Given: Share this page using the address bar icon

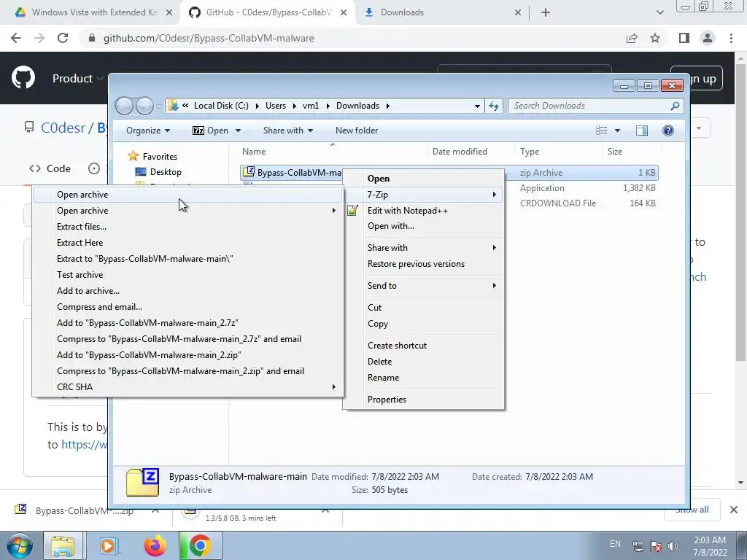Looking at the screenshot, I should tap(632, 38).
